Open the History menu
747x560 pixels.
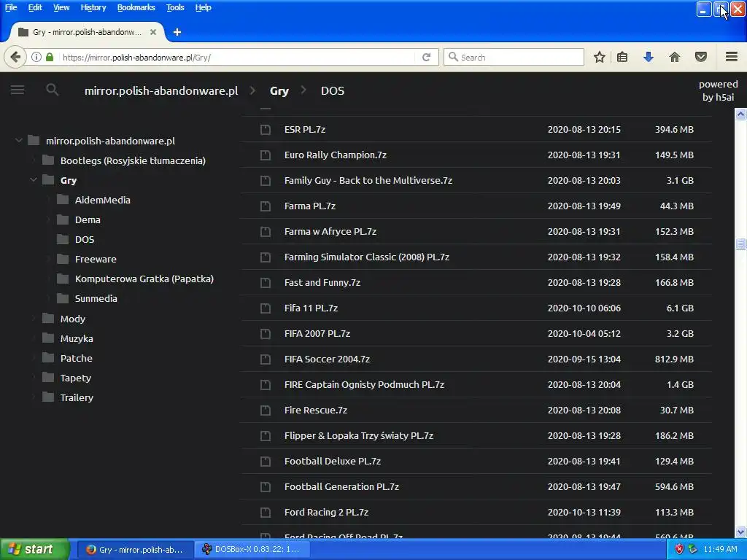[93, 7]
